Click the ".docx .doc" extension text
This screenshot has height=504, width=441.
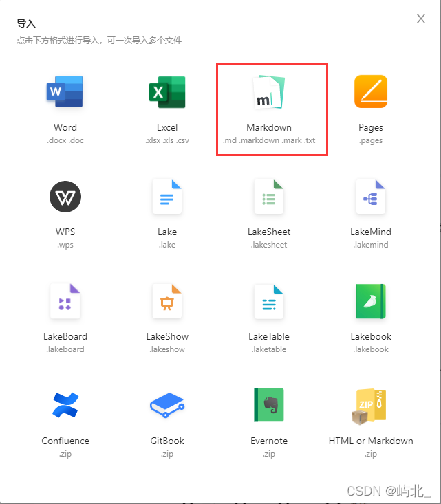point(65,140)
